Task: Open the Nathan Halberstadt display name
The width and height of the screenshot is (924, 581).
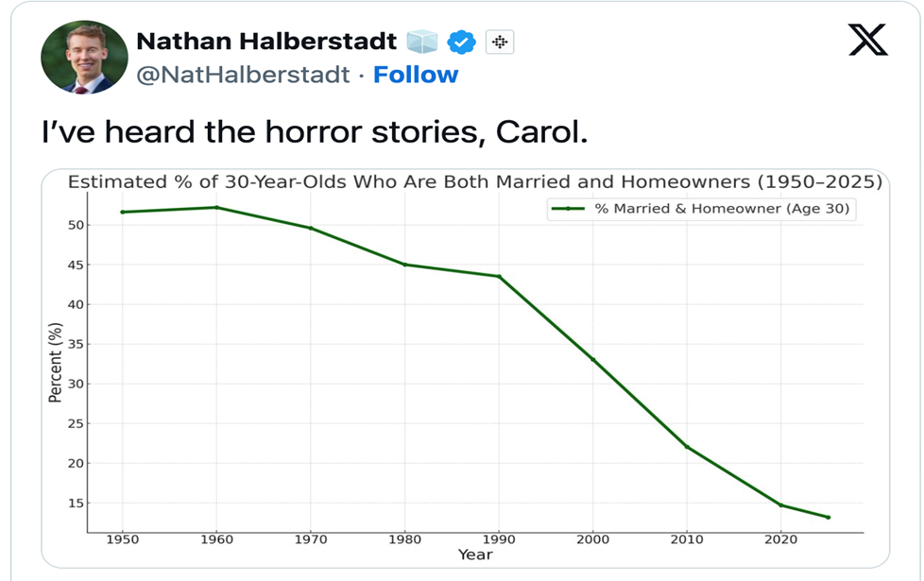Action: pos(266,42)
